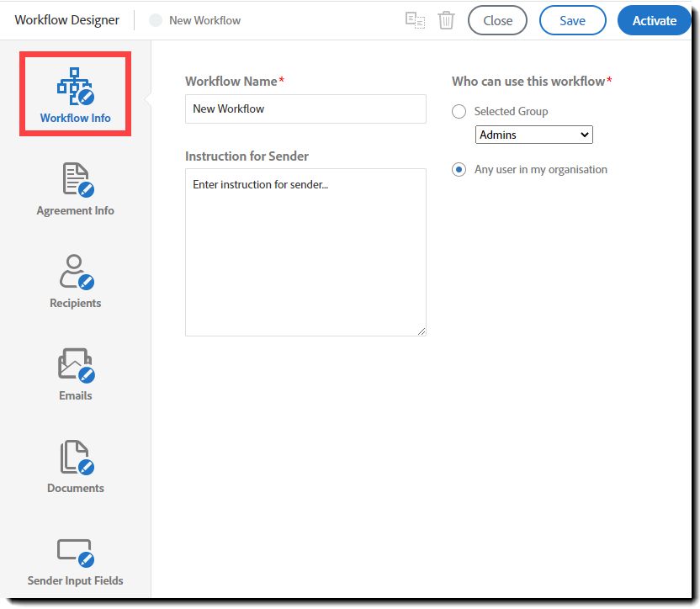Click the Activate button
700x609 pixels.
[x=654, y=20]
